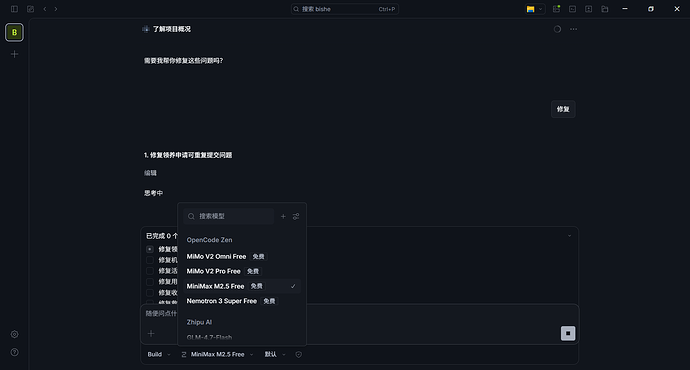The height and width of the screenshot is (370, 690).
Task: Click the 编辑 tool label
Action: click(x=150, y=173)
